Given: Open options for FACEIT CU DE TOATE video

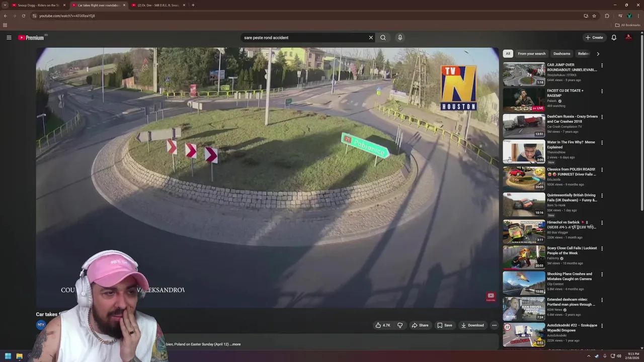Looking at the screenshot, I should (x=602, y=91).
